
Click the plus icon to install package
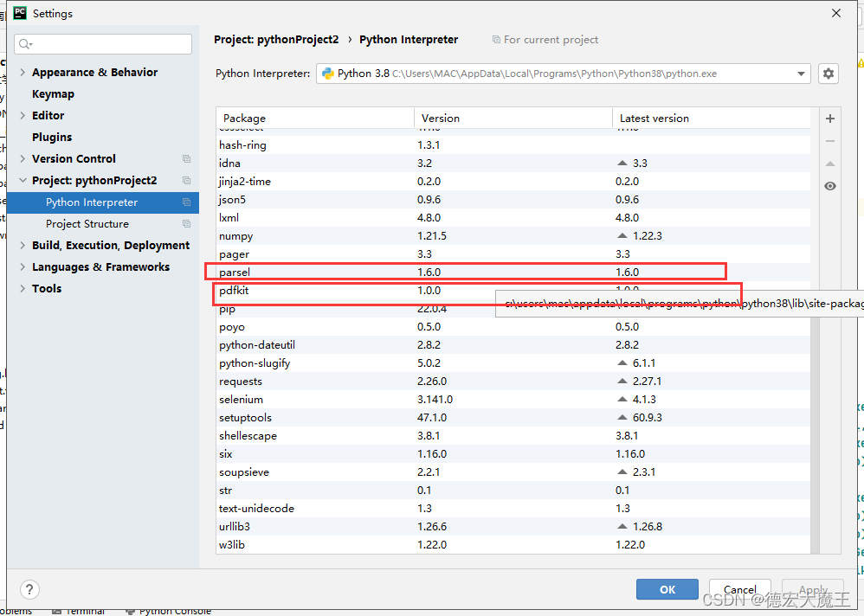coord(830,119)
